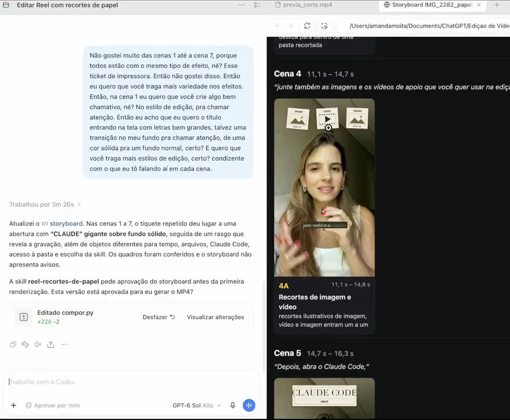Close the Storyboard IMG_2282_papel tab
The height and width of the screenshot is (420, 510).
point(479,5)
